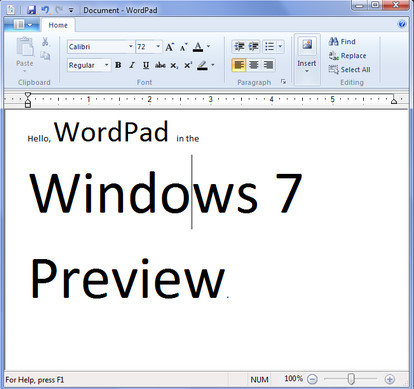
Task: Click the Find button
Action: coord(342,42)
